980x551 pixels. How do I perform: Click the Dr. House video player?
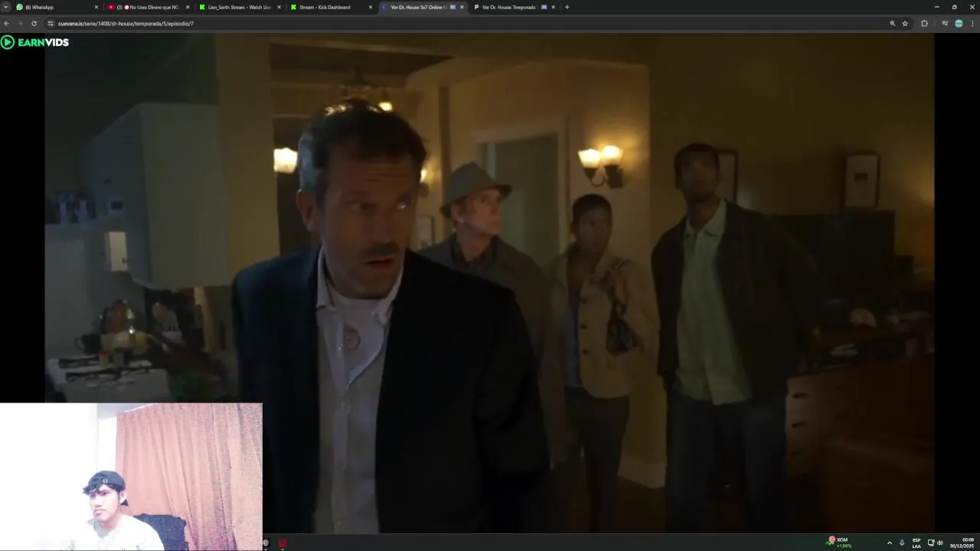coord(489,283)
